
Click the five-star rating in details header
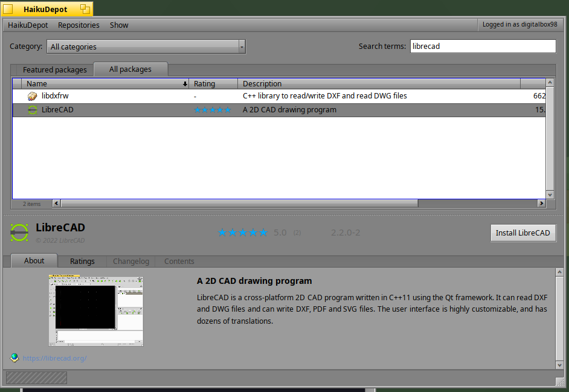coord(242,233)
